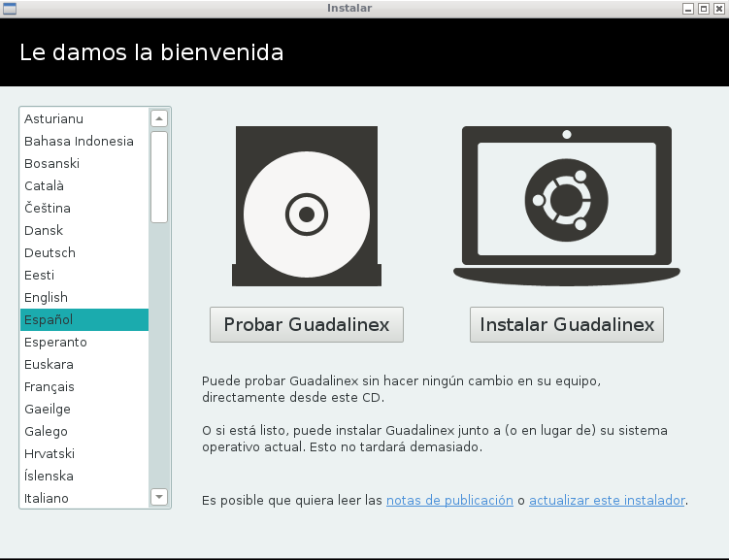Maximize the Instalar window
The height and width of the screenshot is (560, 729).
pyautogui.click(x=704, y=9)
